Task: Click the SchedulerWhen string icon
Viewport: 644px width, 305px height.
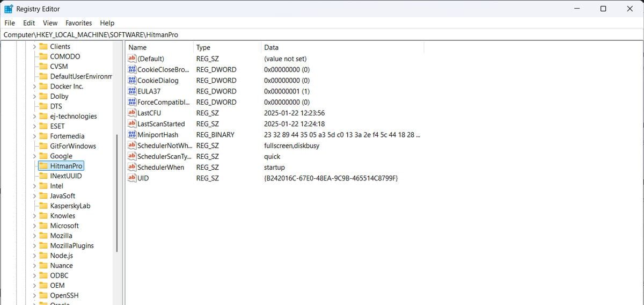Action: 133,167
